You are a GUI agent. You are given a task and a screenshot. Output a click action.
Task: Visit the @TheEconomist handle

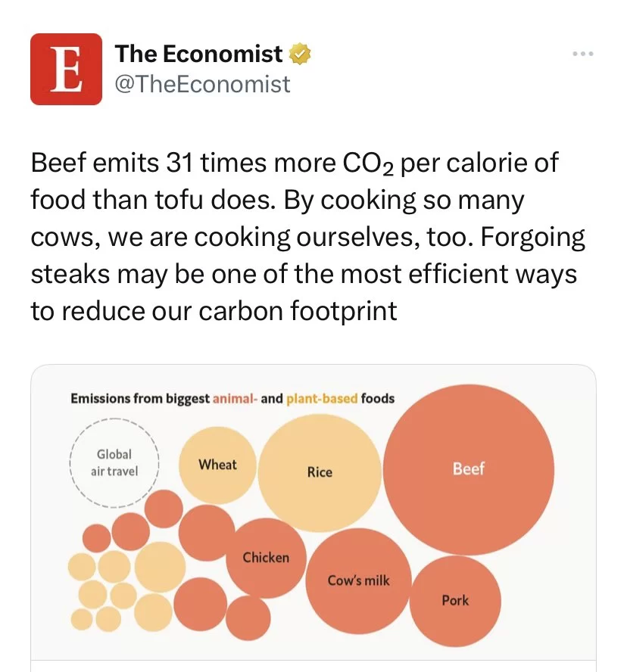pos(202,83)
